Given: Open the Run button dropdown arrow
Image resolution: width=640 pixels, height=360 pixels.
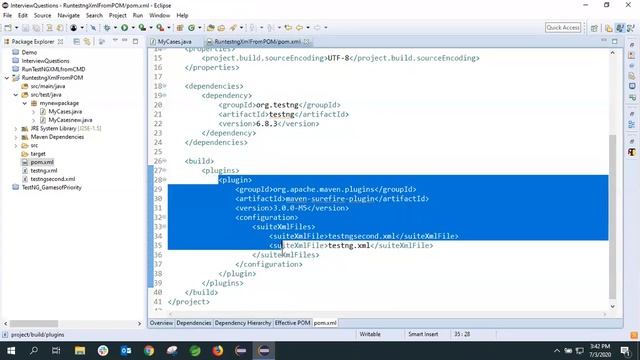Looking at the screenshot, I should 133,28.
